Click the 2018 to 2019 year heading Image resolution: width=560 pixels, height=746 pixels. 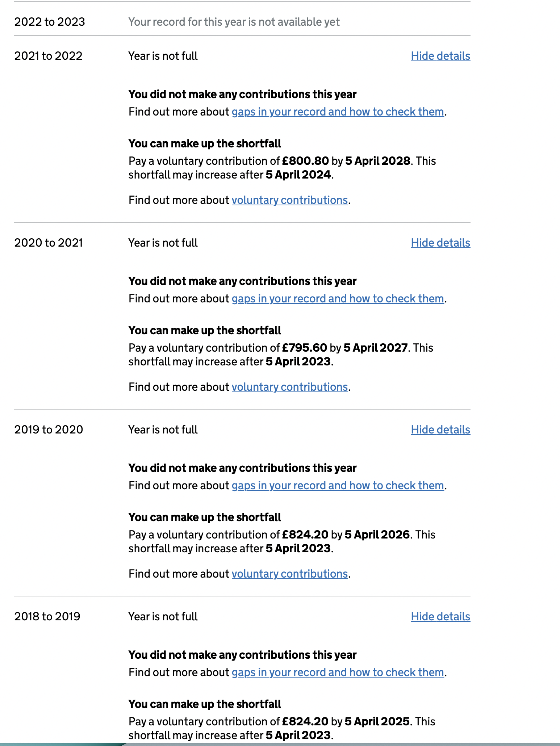tap(47, 616)
